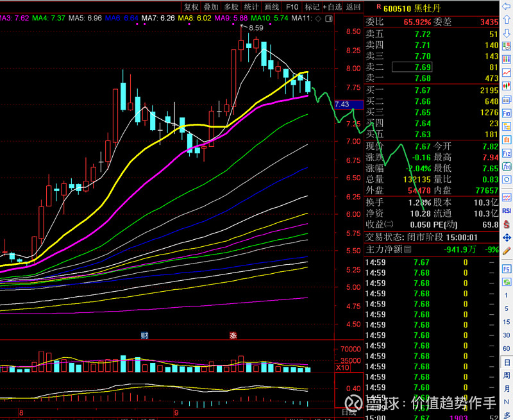The width and height of the screenshot is (513, 420).
Task: Select the 周 weekly period
Action: click(507, 375)
